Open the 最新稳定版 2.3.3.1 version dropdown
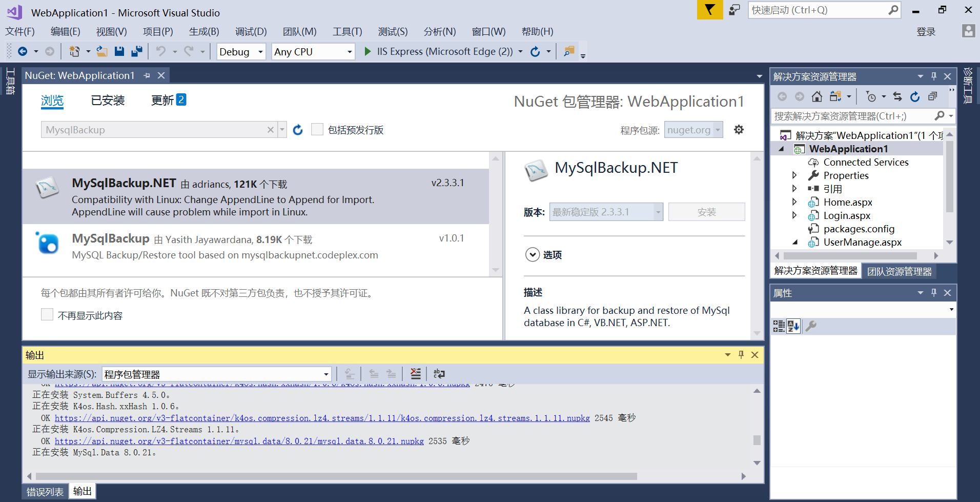Screen dimensions: 980x502 (x=606, y=212)
